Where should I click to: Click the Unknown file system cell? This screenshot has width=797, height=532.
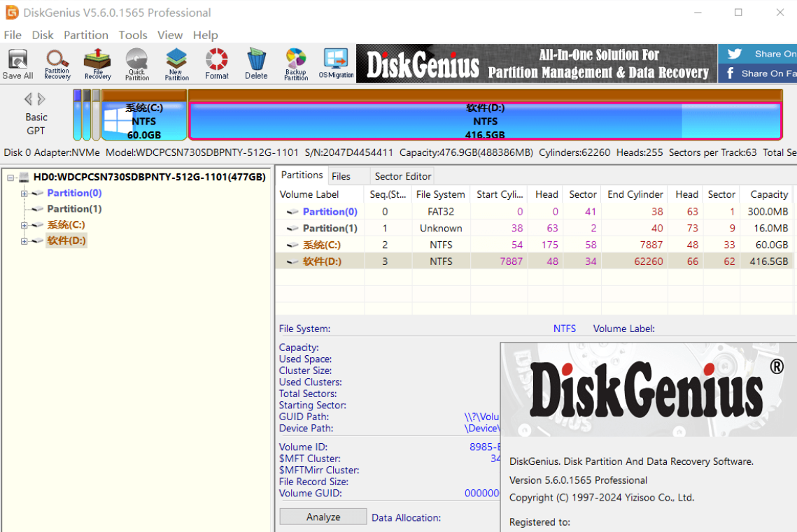pos(441,229)
